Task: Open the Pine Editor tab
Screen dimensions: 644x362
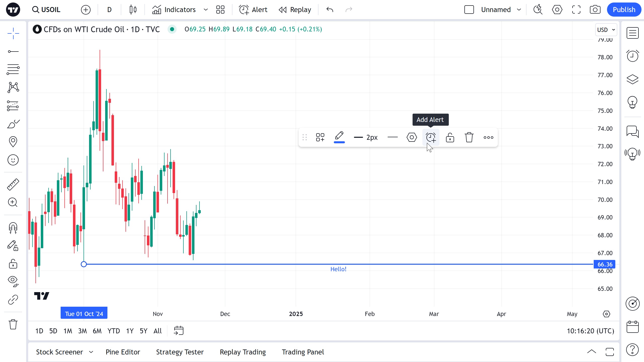Action: pos(123,352)
